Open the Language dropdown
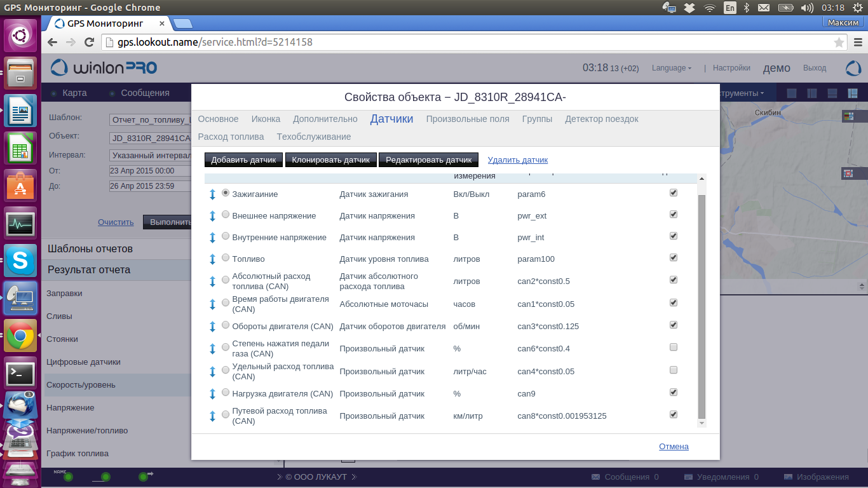Image resolution: width=868 pixels, height=488 pixels. coord(672,68)
